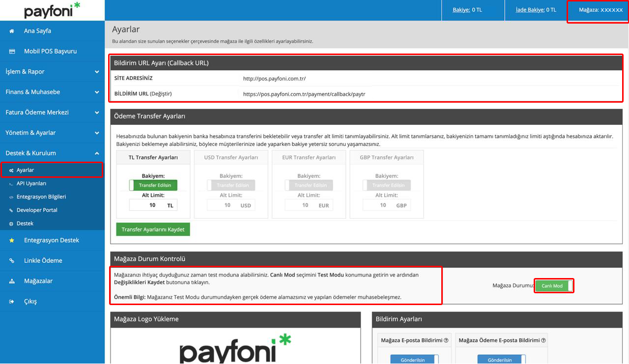
Task: Toggle the GBP Transfer Edilsin switch
Action: pos(387,185)
